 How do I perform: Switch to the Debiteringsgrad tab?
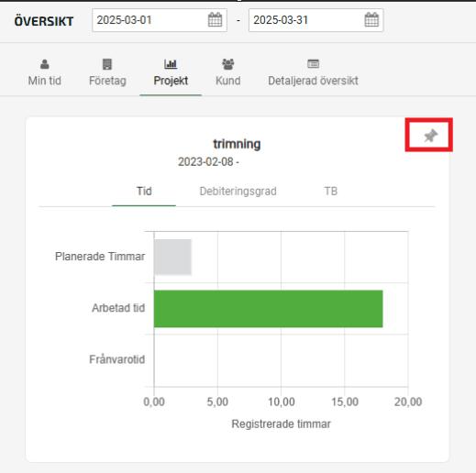[x=238, y=192]
